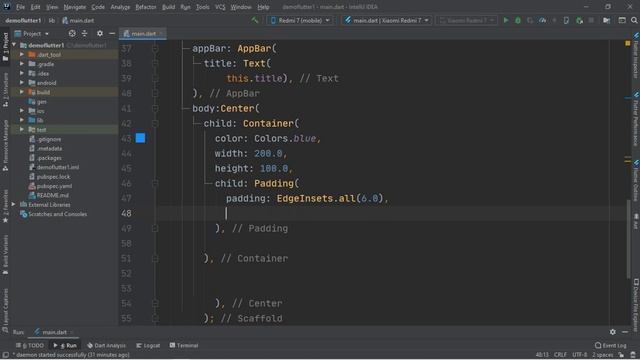Click UTF-8 encoding in status bar

[580, 355]
